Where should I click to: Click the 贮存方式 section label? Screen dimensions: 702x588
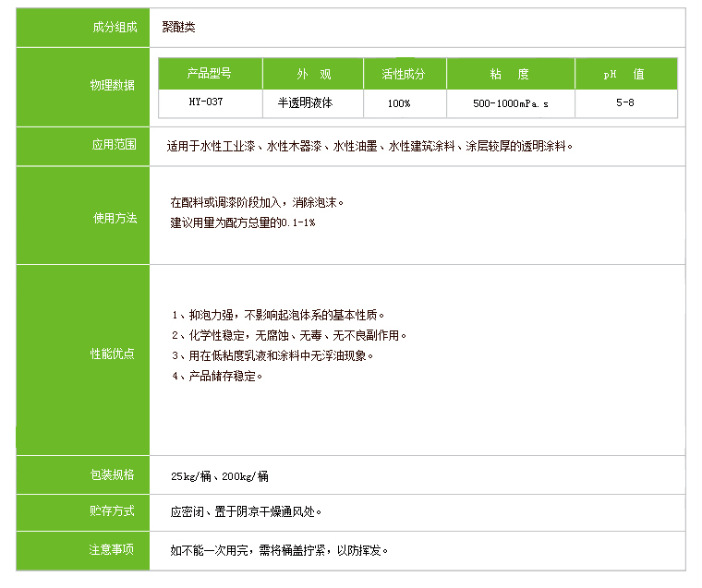point(113,510)
